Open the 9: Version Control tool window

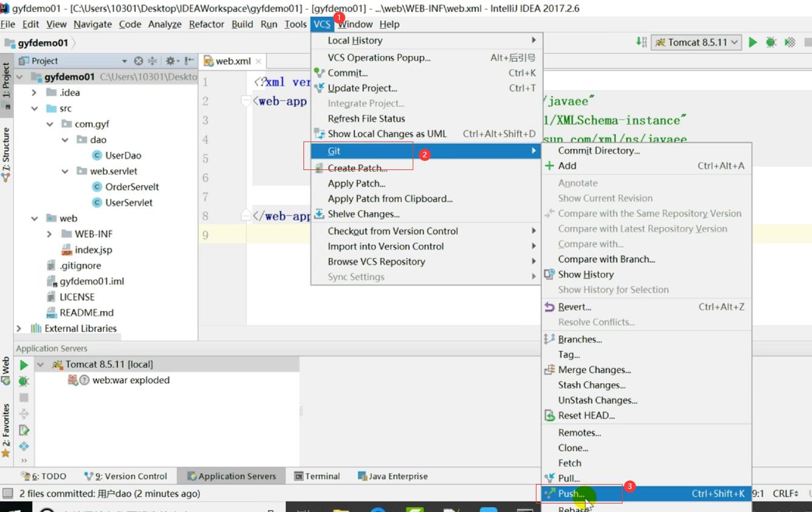coord(126,476)
